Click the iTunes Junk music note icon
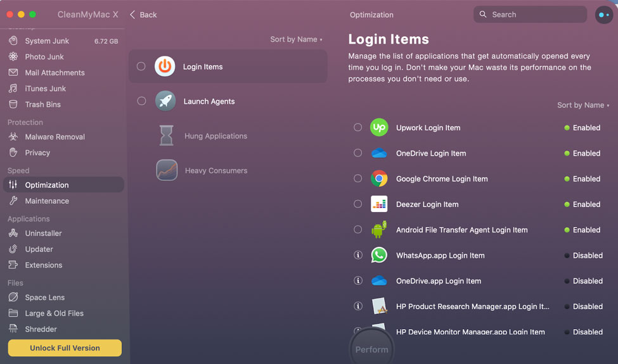 click(13, 89)
